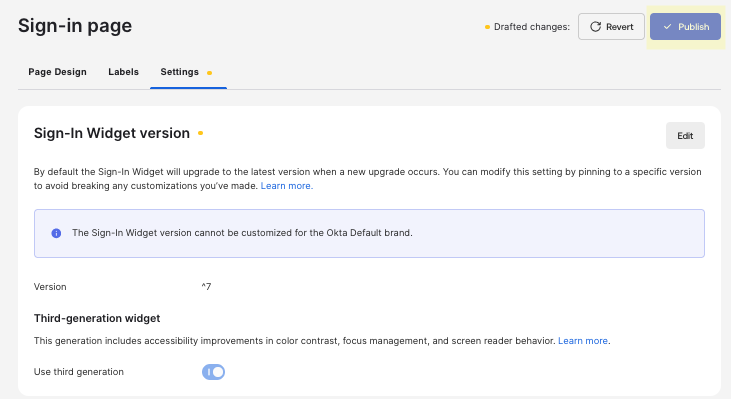Viewport: 731px width, 399px height.
Task: Switch to the Labels tab
Action: 124,72
